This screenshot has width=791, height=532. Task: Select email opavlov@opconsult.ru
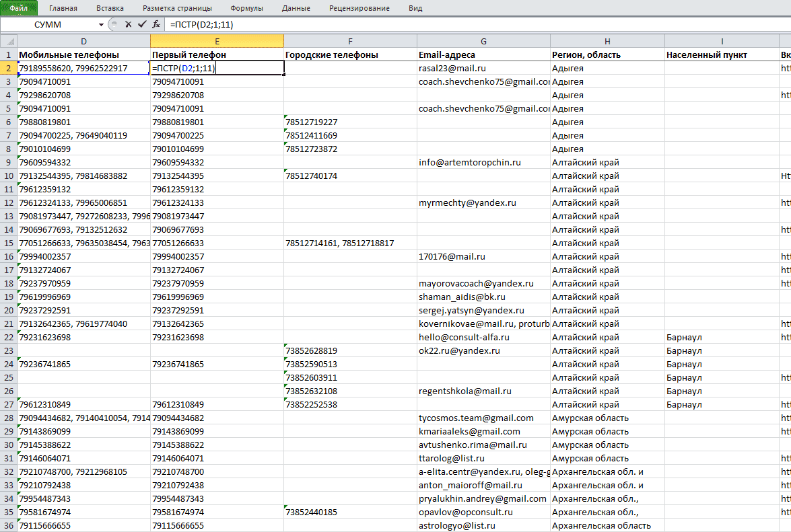(483, 512)
